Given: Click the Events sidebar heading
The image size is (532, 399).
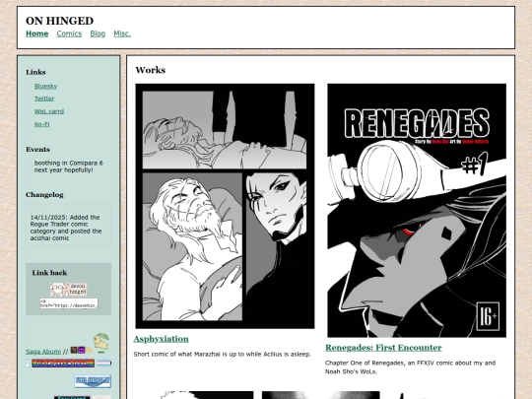Looking at the screenshot, I should pyautogui.click(x=37, y=150).
